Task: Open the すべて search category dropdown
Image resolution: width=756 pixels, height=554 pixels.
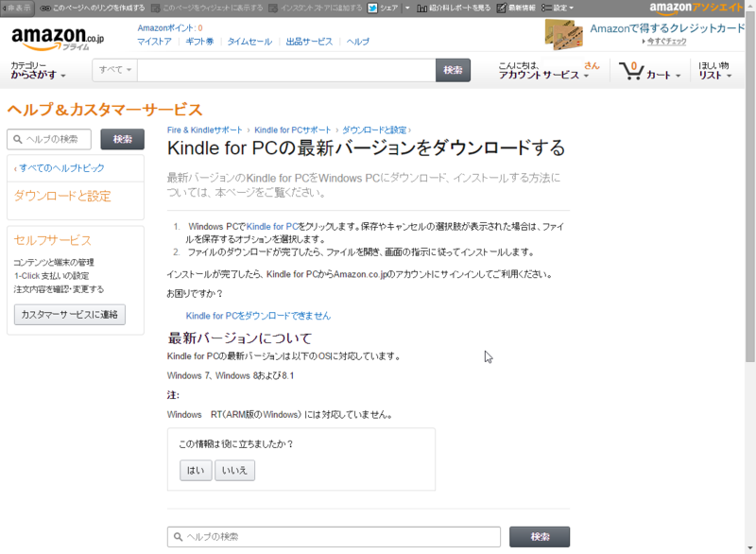Action: click(114, 70)
